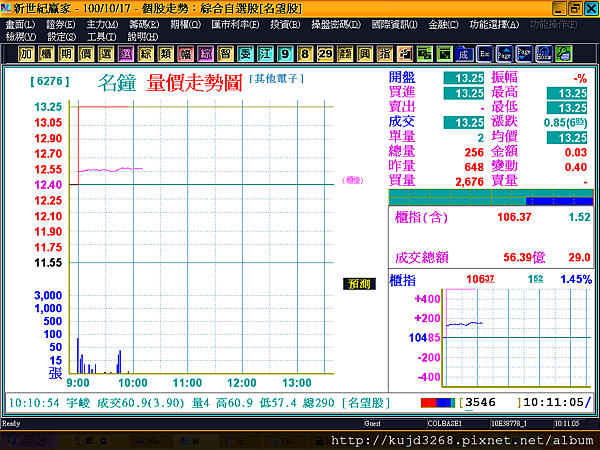This screenshot has width=600, height=450.
Task: Click the 指 toolbar icon
Action: 384,54
